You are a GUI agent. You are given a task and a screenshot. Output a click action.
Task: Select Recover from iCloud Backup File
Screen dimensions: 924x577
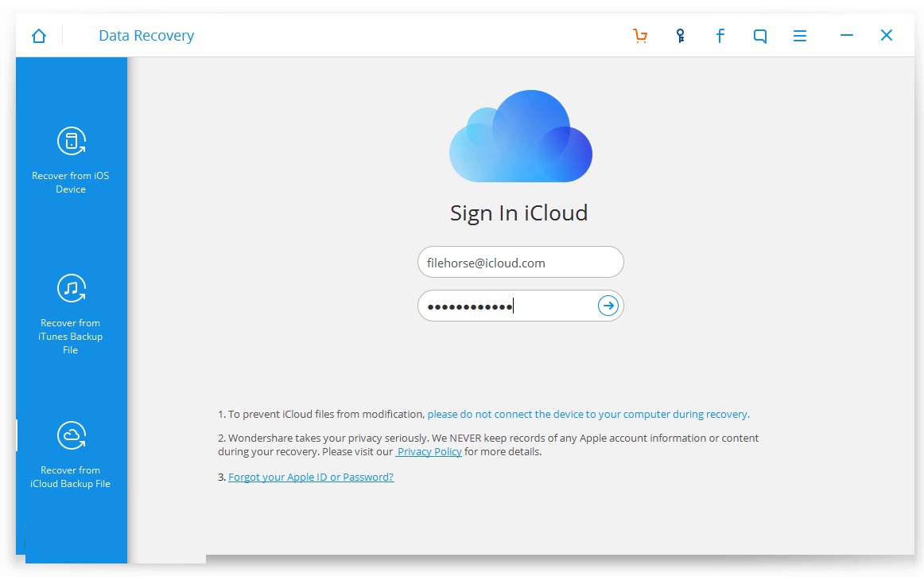71,455
